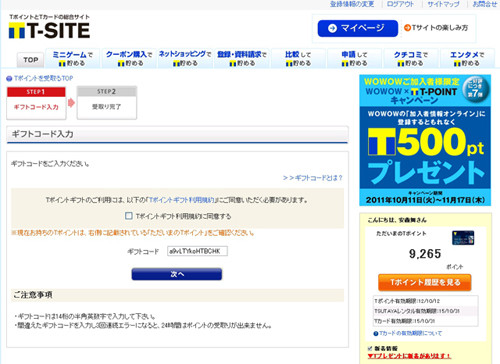
Task: Open the ネットショッピングで貯める tab
Action: (185, 59)
